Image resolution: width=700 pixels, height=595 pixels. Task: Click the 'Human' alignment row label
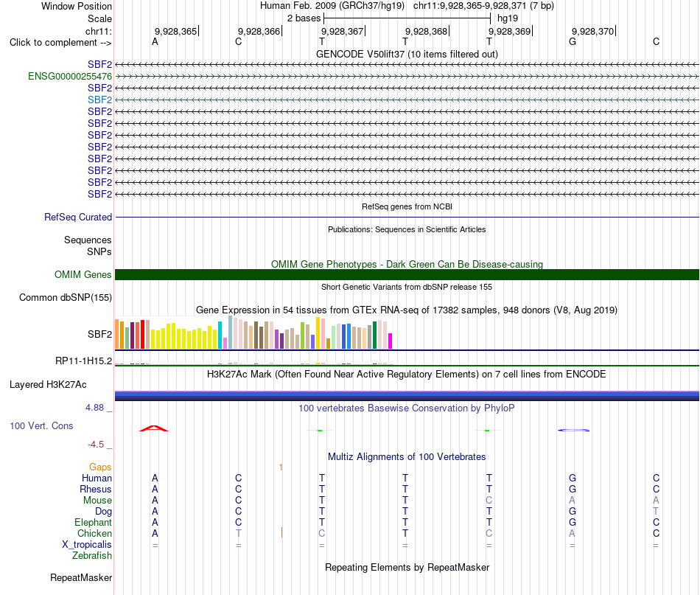click(x=97, y=478)
